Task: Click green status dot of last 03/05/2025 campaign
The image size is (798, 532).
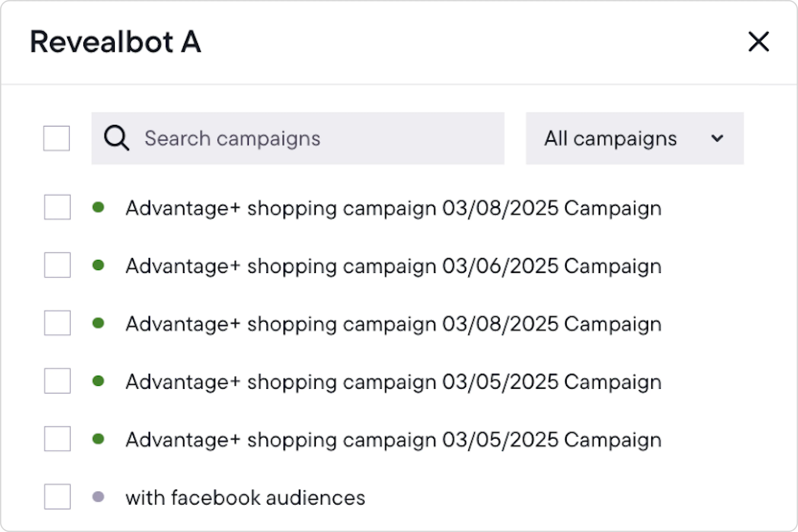Action: point(98,439)
